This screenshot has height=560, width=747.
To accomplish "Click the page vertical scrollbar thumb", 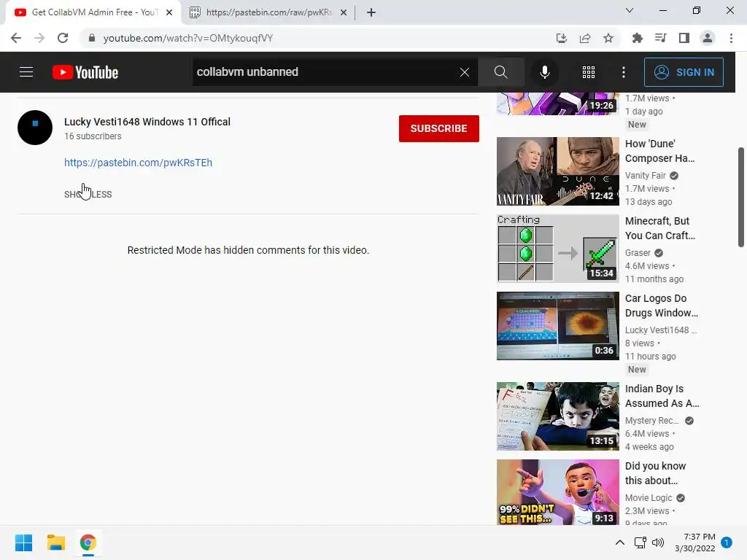I will (741, 197).
